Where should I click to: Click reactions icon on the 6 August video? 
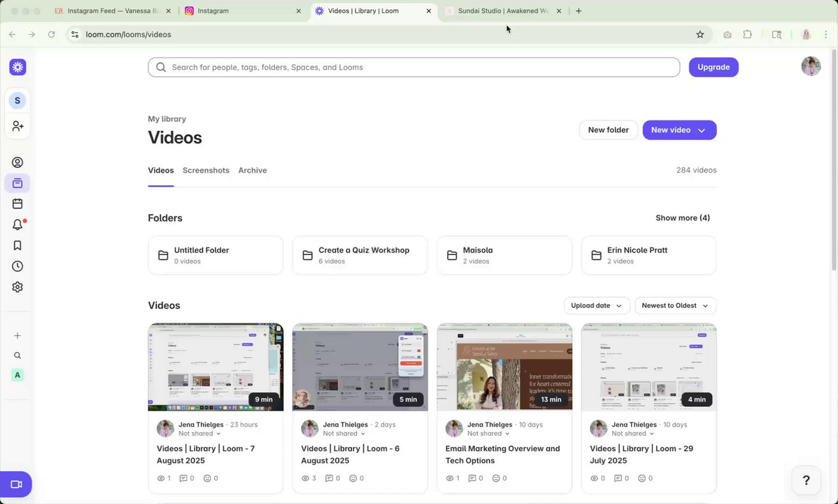coord(354,478)
